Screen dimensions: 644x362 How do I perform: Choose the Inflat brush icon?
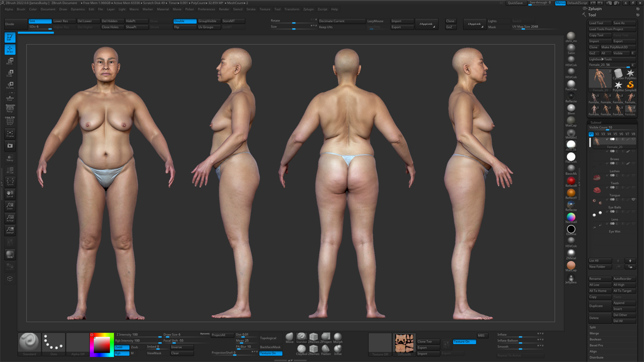tap(337, 350)
